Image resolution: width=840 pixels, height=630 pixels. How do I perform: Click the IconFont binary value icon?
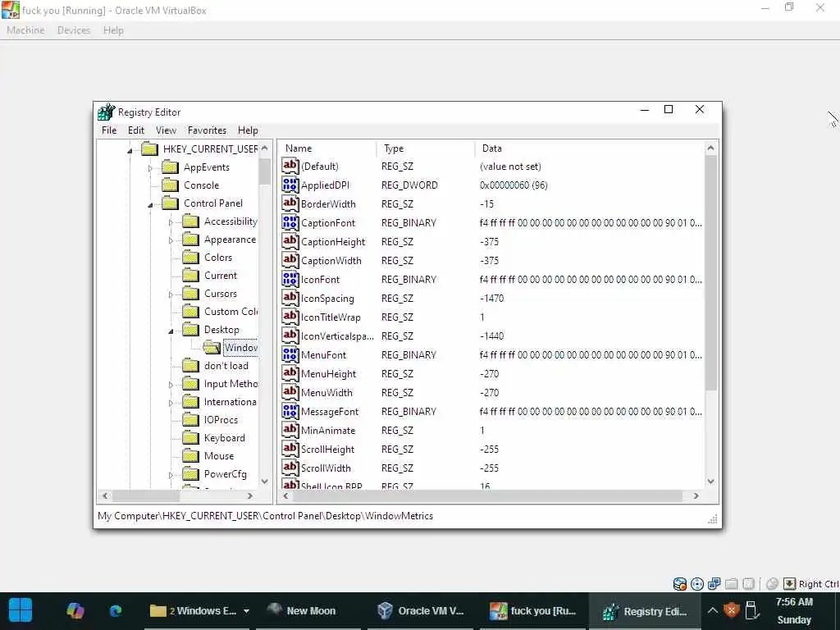290,279
